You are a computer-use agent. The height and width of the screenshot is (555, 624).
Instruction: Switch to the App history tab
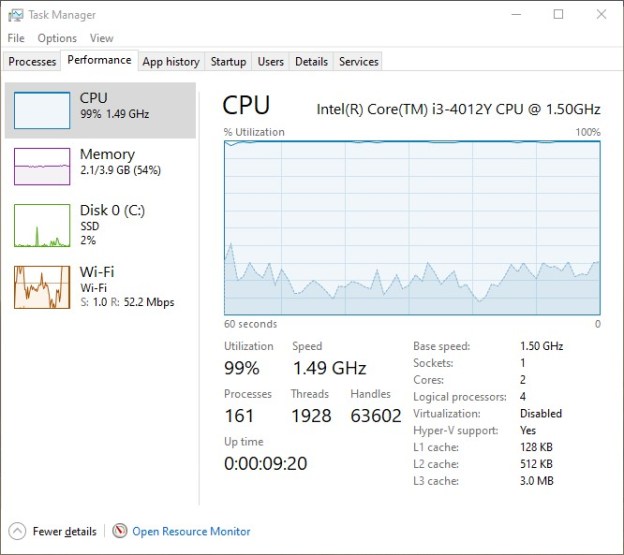(x=171, y=62)
